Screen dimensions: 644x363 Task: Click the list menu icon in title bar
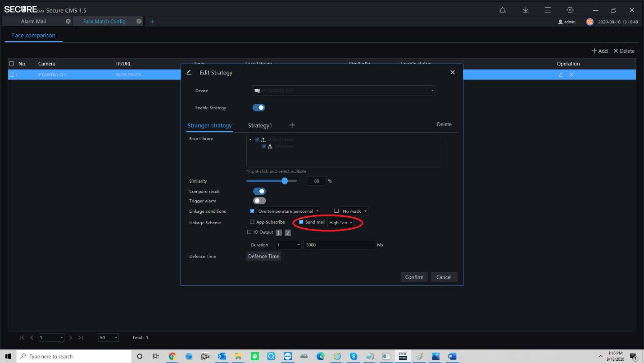[x=548, y=10]
